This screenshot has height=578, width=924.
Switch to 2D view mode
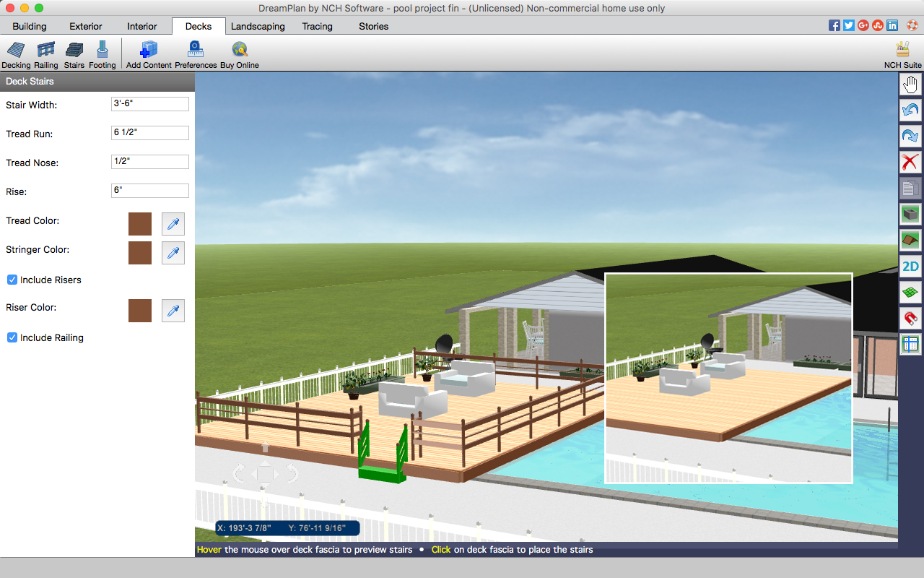[x=910, y=267]
